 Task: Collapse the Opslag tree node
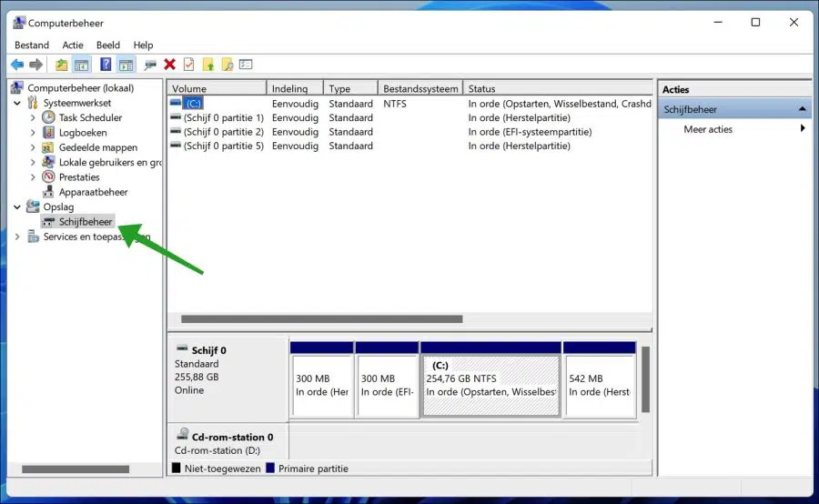click(17, 207)
